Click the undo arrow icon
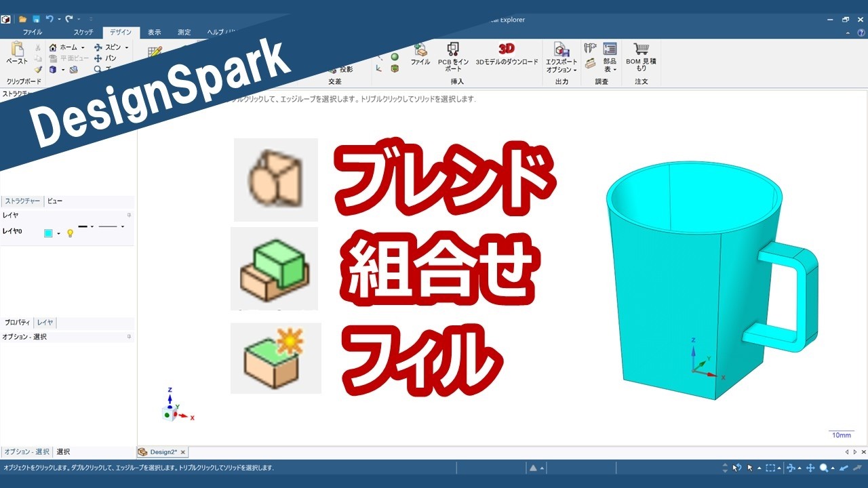Image resolution: width=868 pixels, height=488 pixels. [x=49, y=19]
